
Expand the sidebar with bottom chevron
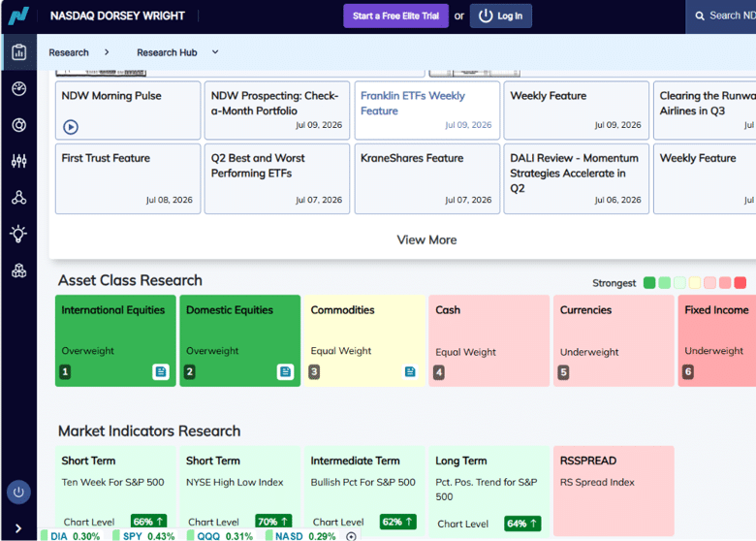click(18, 528)
